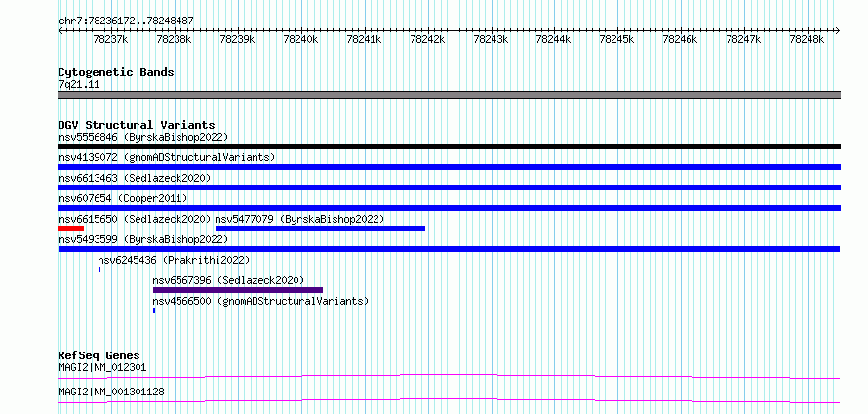Select the nsv5477079 blue variant bar

pos(320,228)
